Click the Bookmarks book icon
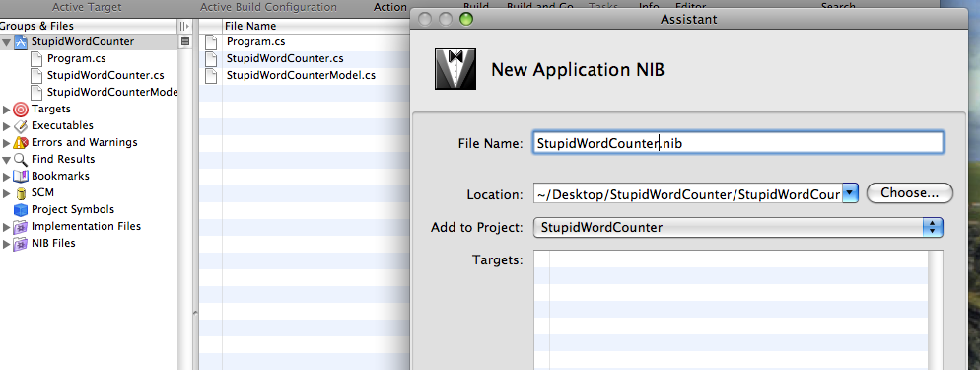Screen dimensions: 980x370 click(x=21, y=177)
